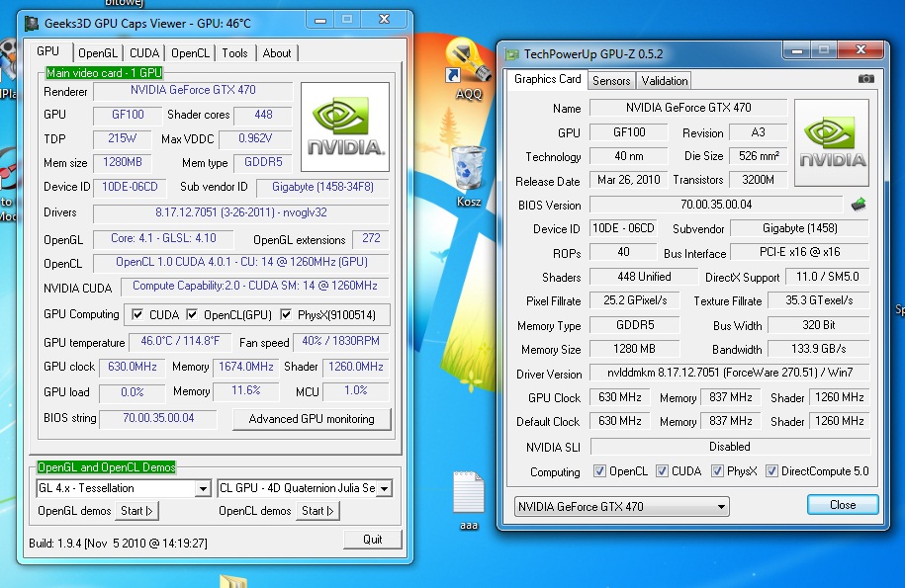Switch to the Sensors tab
The height and width of the screenshot is (588, 905).
pos(611,81)
